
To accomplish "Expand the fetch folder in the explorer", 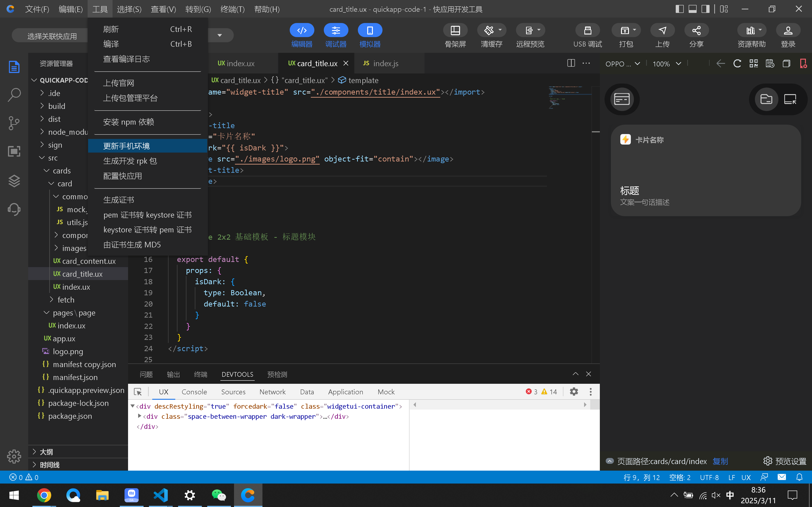I will click(66, 300).
